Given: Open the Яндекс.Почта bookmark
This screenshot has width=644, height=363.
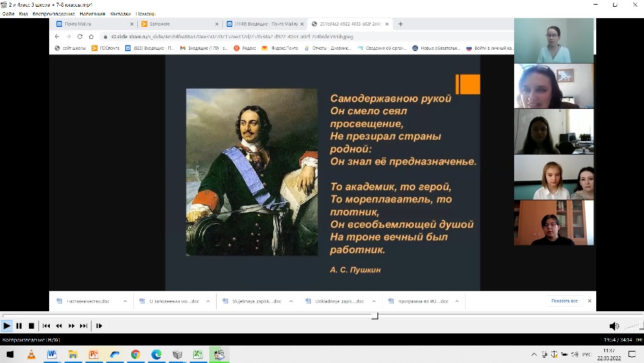Looking at the screenshot, I should point(280,48).
